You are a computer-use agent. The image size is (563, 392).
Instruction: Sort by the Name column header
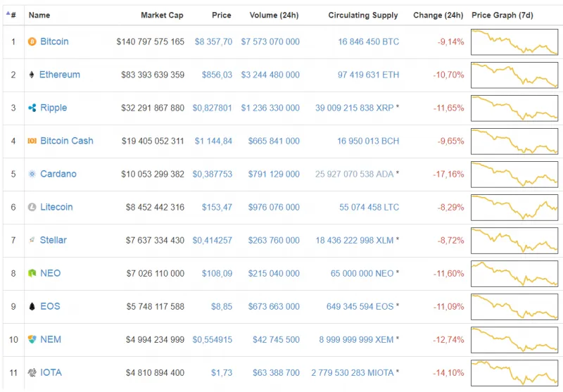[39, 15]
